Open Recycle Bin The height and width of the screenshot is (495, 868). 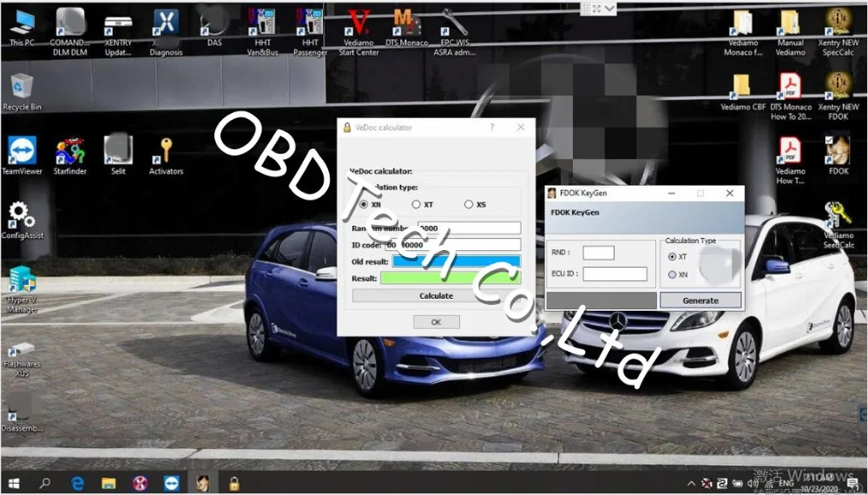(x=23, y=92)
